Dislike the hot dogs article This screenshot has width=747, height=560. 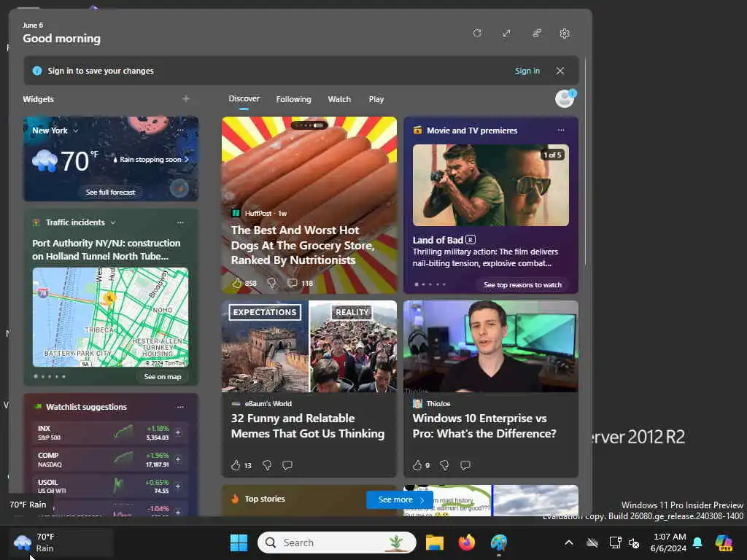(x=271, y=283)
